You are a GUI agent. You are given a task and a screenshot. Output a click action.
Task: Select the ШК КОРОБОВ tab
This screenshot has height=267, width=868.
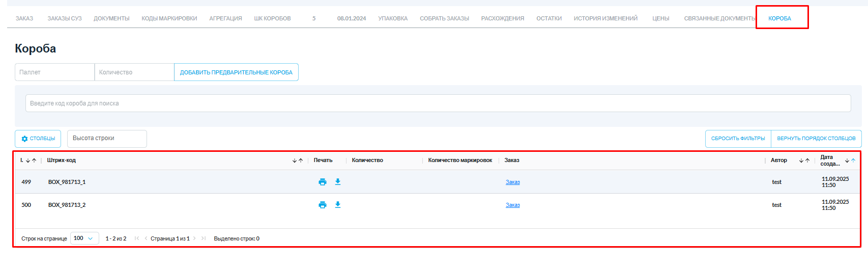(x=272, y=18)
